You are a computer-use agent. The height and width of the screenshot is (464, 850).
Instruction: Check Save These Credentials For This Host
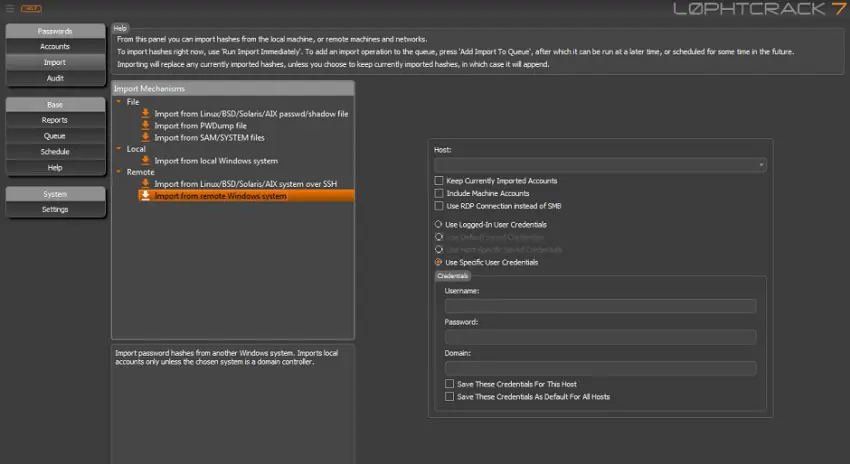point(449,384)
